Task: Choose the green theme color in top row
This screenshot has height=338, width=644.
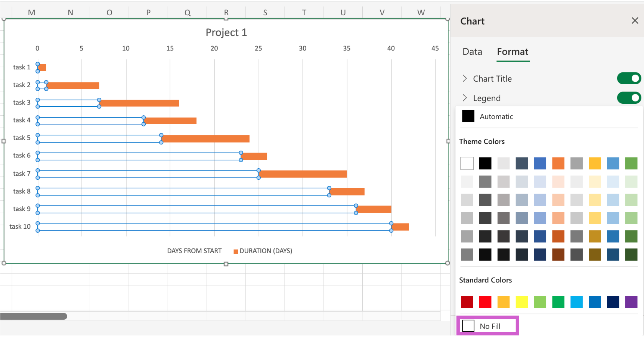Action: 631,163
